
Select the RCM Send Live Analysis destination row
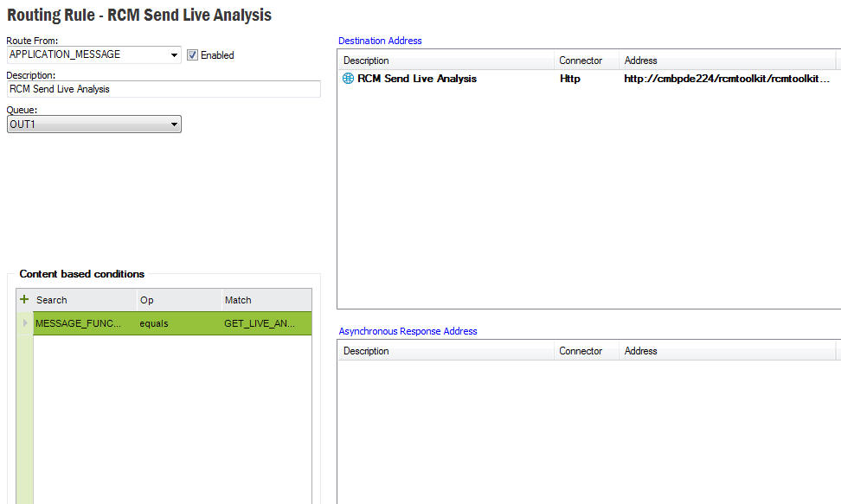(x=417, y=79)
